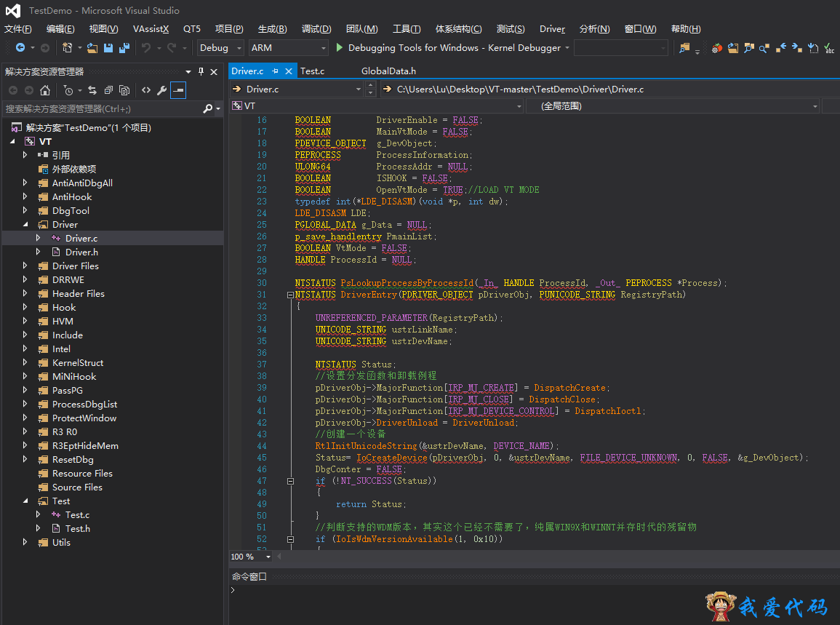Open the VAssistX menu
The image size is (840, 625).
[151, 29]
